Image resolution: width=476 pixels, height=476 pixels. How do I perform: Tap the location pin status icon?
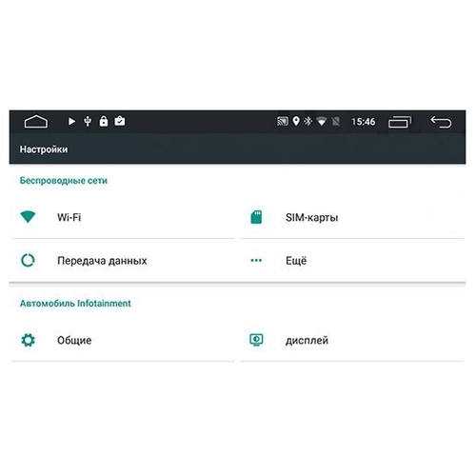[x=296, y=121]
